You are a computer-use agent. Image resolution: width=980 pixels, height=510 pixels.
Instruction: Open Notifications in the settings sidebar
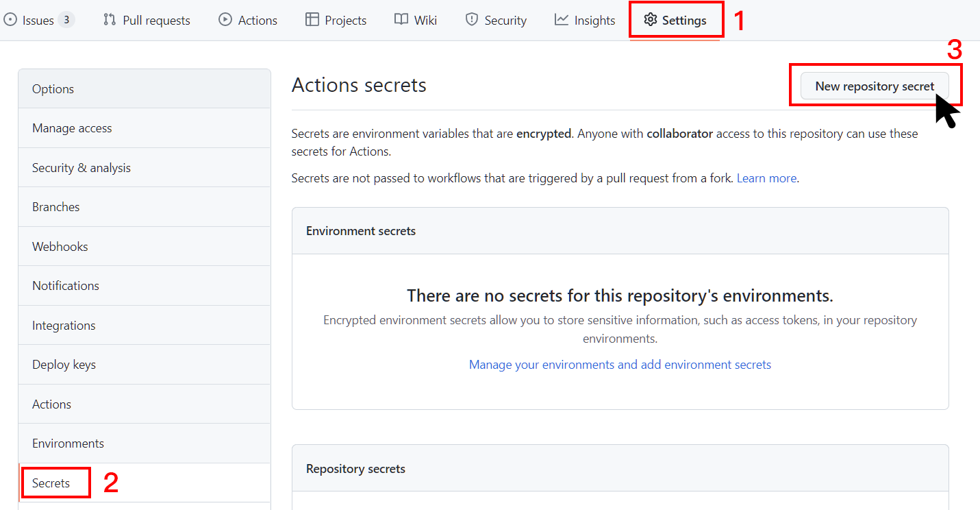pyautogui.click(x=65, y=286)
